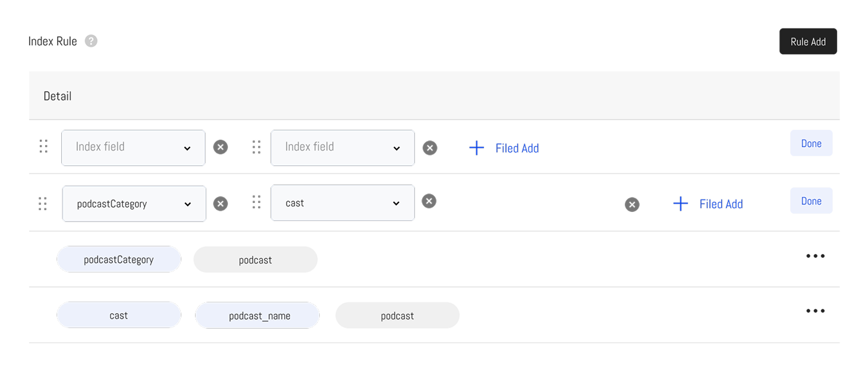Open more options for podcastCategory rule
868x372 pixels.
[x=815, y=256]
